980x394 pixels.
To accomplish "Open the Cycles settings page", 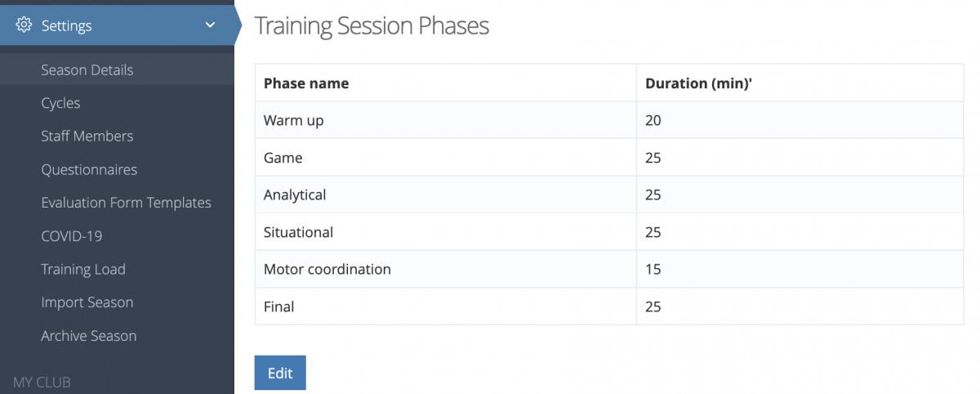I will [60, 103].
